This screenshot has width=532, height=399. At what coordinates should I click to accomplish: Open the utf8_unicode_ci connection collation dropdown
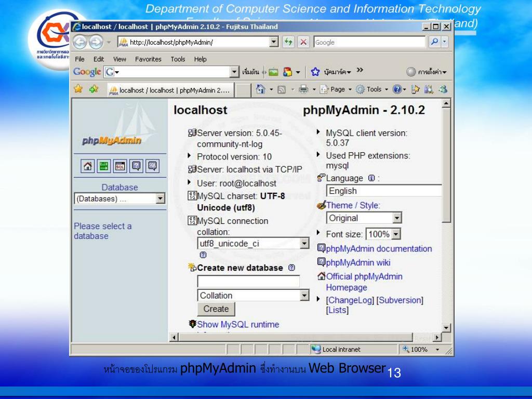point(253,243)
